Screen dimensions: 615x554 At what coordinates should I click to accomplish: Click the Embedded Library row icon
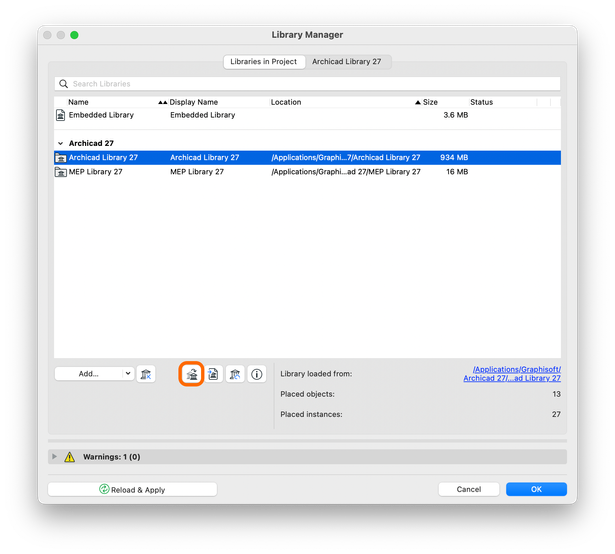click(60, 115)
